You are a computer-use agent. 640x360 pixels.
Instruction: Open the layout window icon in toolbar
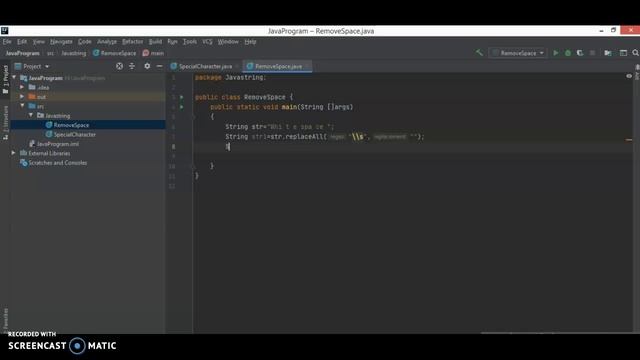(x=623, y=53)
